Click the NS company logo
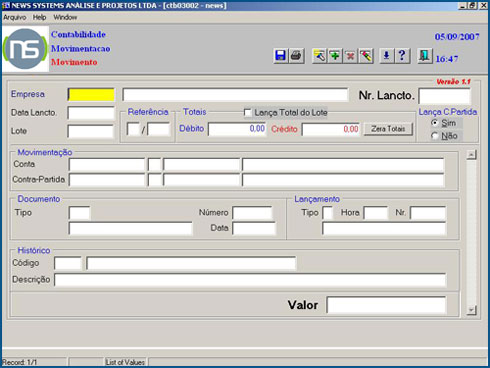Viewport: 490px width, 368px height. (25, 49)
